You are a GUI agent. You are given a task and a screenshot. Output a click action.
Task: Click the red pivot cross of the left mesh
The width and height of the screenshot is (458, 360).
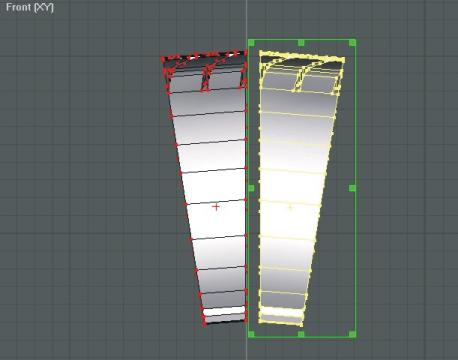pyautogui.click(x=216, y=207)
